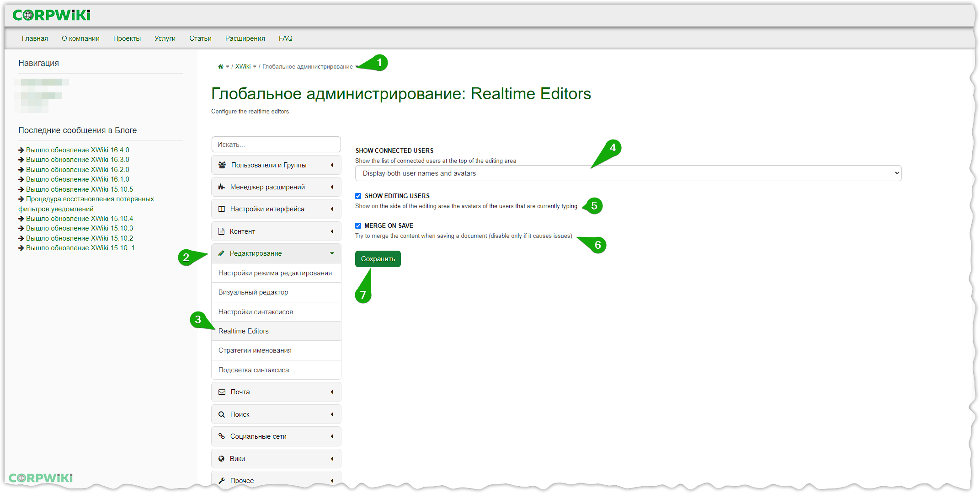Click arrow icon beside XWiki 16.1.0 post

tap(21, 179)
